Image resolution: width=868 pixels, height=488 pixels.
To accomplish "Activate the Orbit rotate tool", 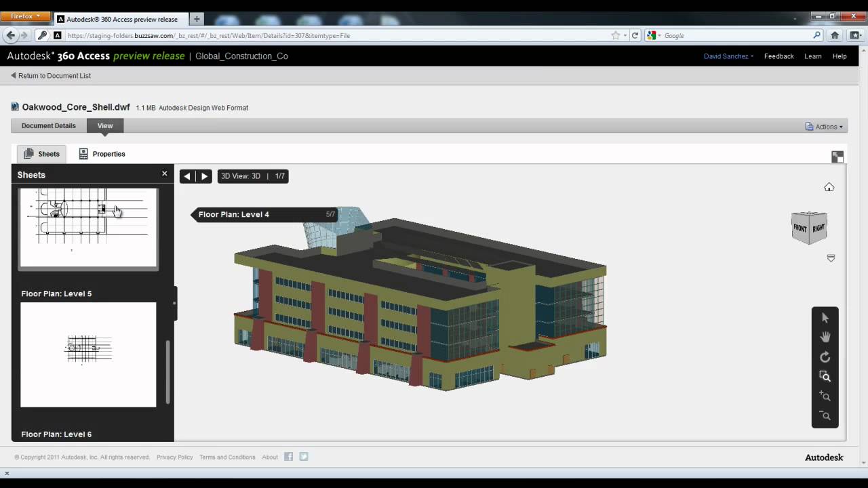I will 825,357.
